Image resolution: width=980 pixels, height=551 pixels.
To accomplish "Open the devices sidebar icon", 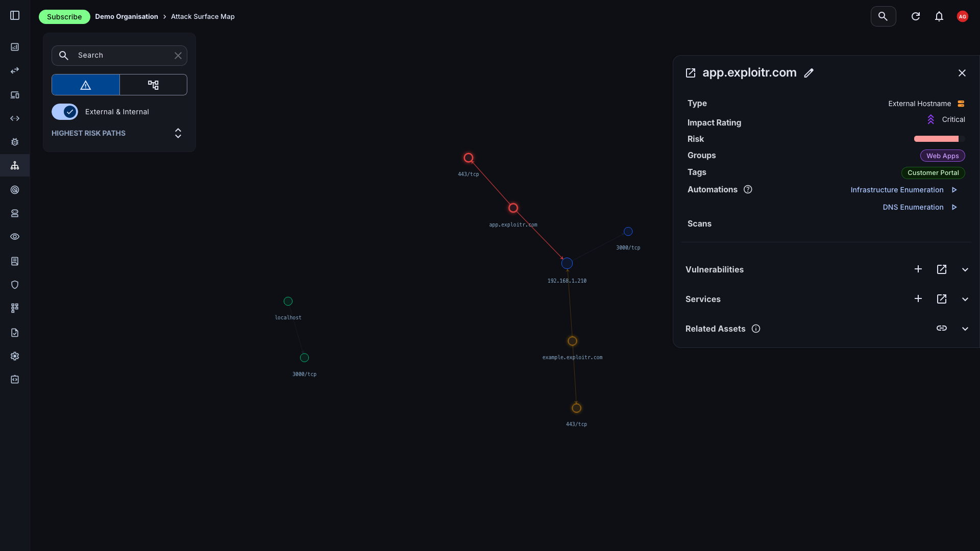I will [15, 95].
